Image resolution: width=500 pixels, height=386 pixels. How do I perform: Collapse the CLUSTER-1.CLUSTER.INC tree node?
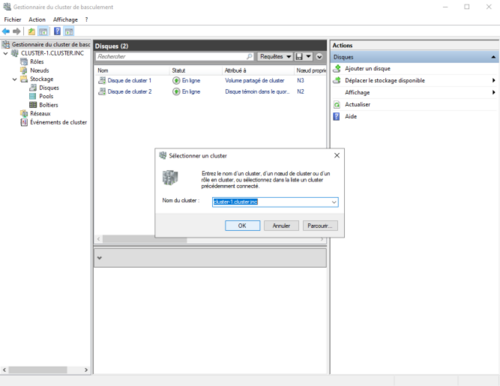tap(6, 53)
